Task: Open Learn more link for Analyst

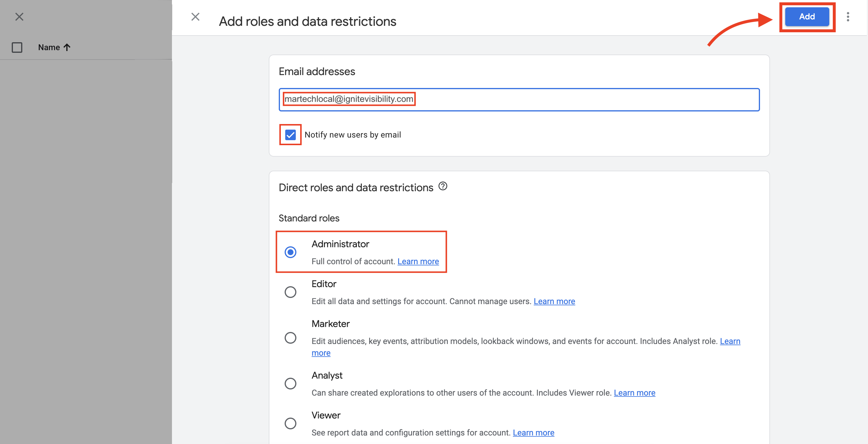Action: [634, 393]
